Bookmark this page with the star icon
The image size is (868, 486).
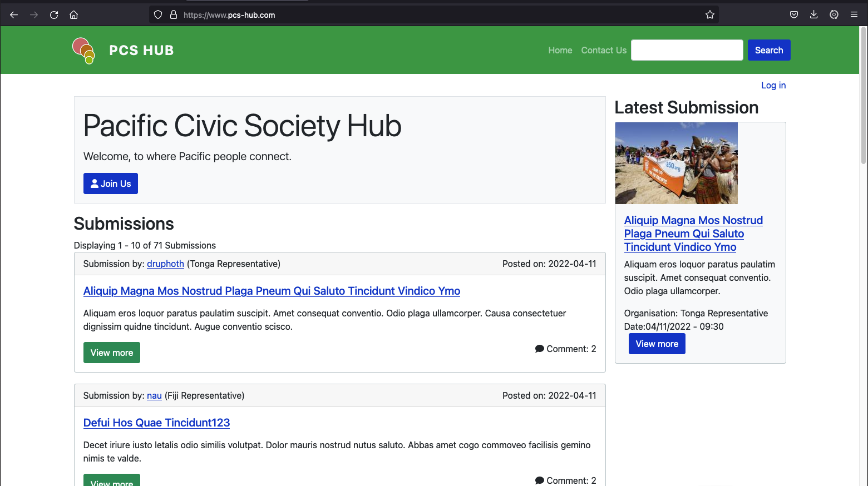click(x=710, y=14)
